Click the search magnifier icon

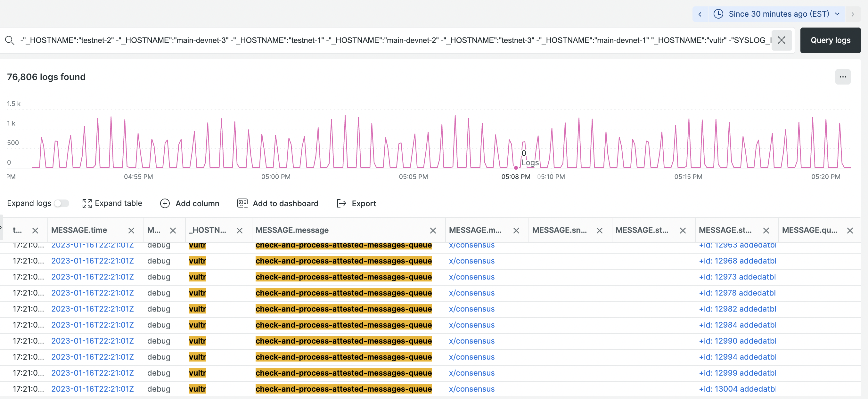click(10, 40)
